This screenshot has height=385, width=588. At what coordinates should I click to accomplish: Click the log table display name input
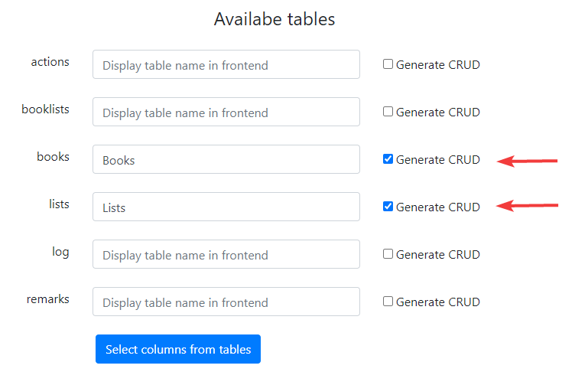[226, 255]
